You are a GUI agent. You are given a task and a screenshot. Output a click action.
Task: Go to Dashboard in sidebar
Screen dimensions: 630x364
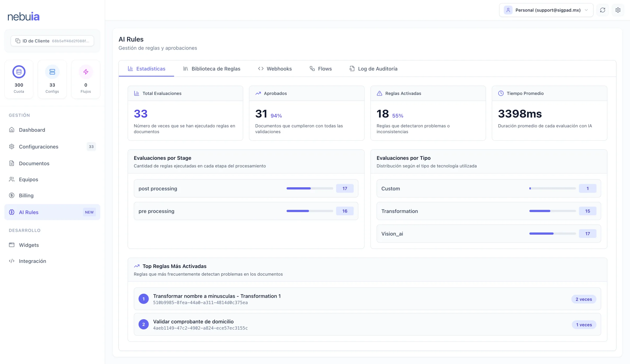click(x=52, y=130)
